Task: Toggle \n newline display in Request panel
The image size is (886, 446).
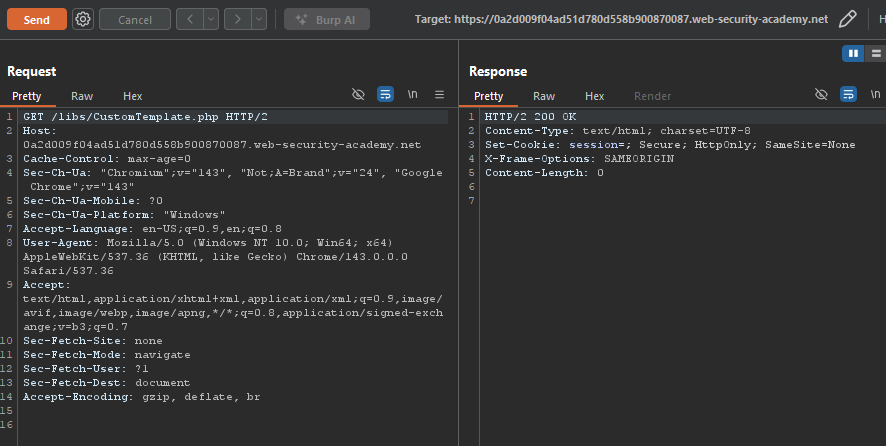Action: point(412,94)
